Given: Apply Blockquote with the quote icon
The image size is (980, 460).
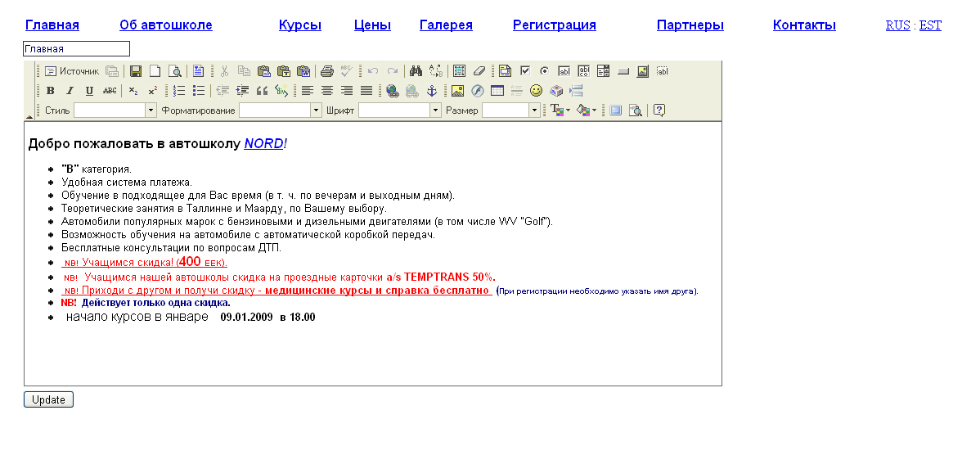Looking at the screenshot, I should click(x=262, y=91).
